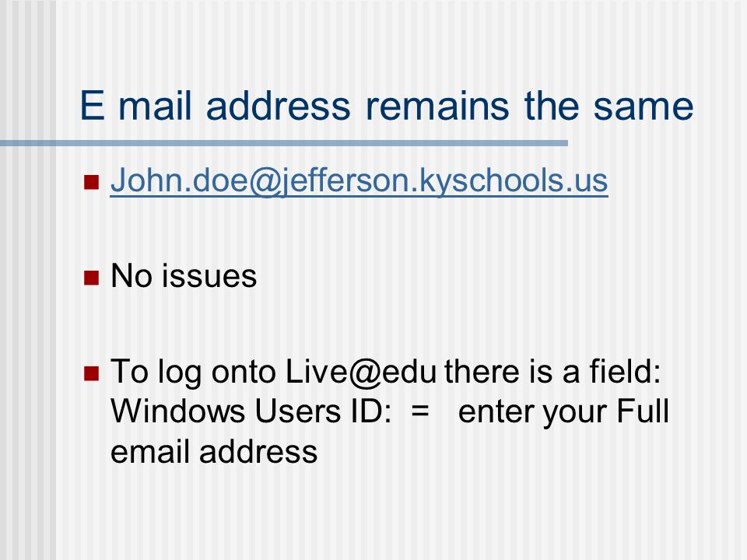
Task: Click the 'enter your Full' text
Action: (x=563, y=412)
